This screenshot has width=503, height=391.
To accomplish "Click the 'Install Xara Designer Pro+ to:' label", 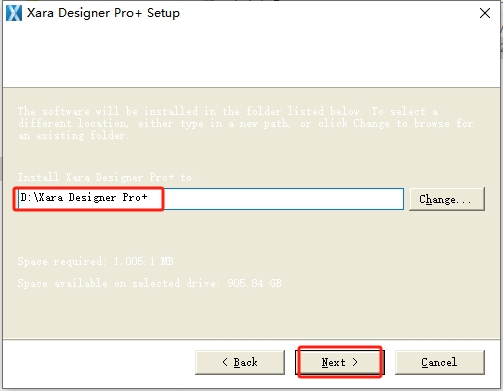I will (107, 177).
